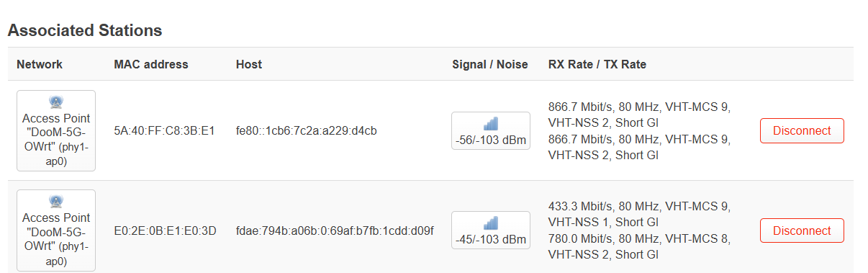
Task: Disconnect station E0:2E:0B:E1:E0:3D
Action: pos(802,231)
